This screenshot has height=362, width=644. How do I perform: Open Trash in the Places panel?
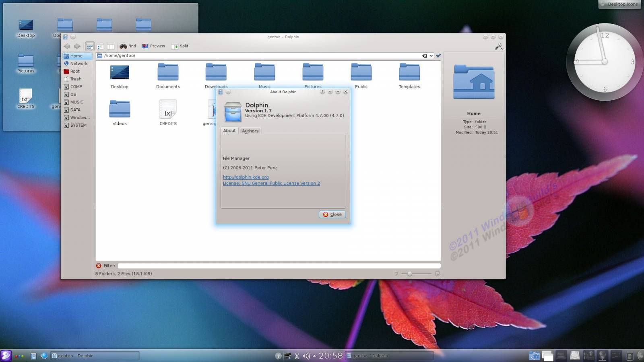tap(78, 79)
